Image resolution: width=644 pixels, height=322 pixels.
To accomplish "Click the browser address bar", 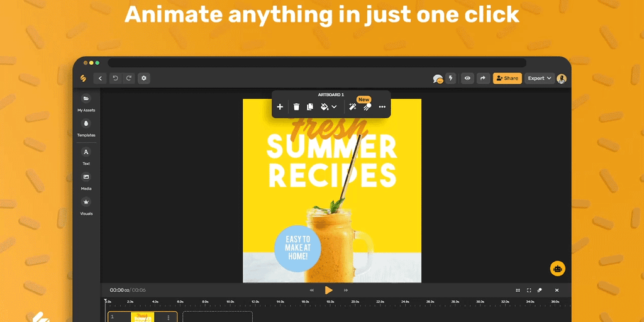I will coord(317,63).
